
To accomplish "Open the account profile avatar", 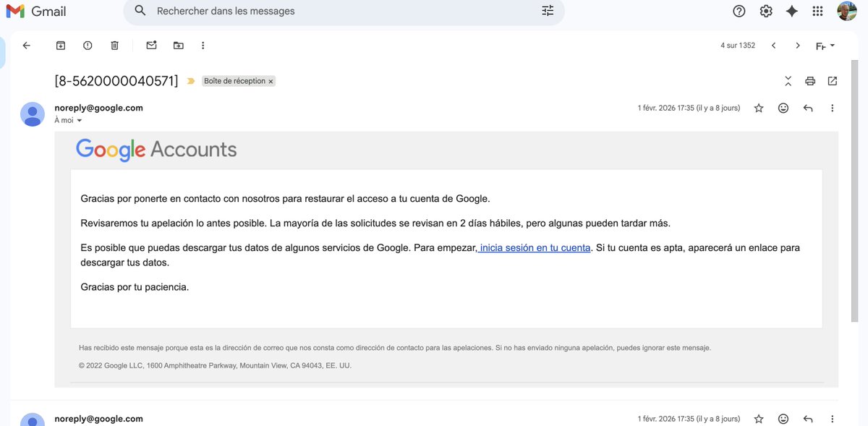I will pos(847,11).
